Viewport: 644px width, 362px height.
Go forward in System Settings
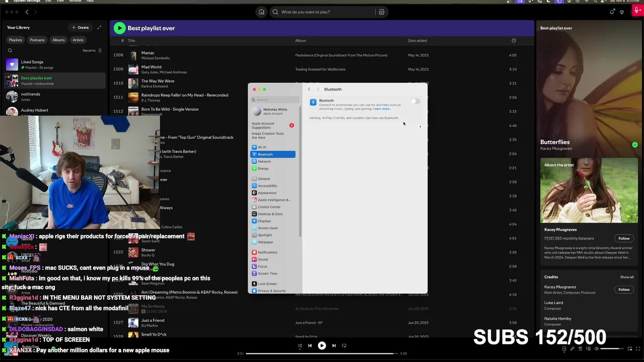point(318,89)
